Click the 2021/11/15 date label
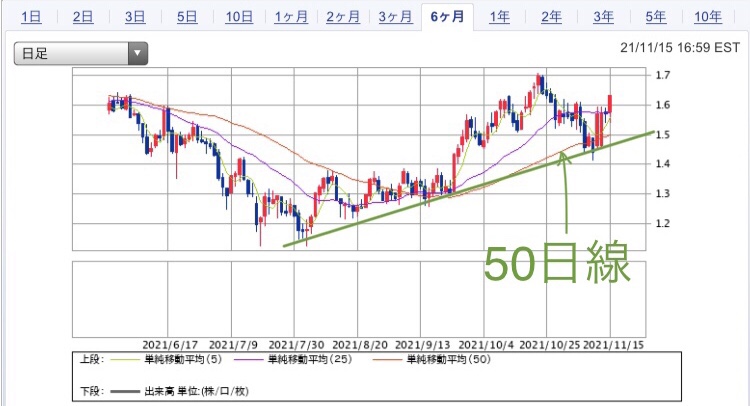This screenshot has height=406, width=750. point(614,345)
